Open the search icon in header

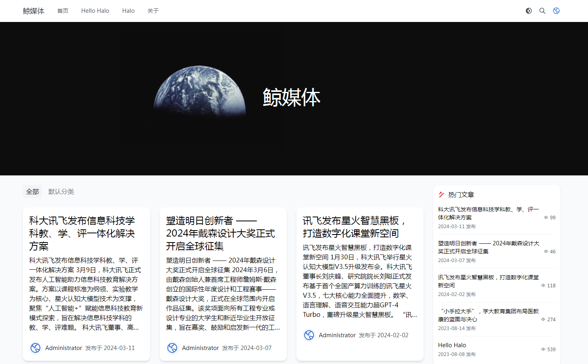tap(542, 11)
